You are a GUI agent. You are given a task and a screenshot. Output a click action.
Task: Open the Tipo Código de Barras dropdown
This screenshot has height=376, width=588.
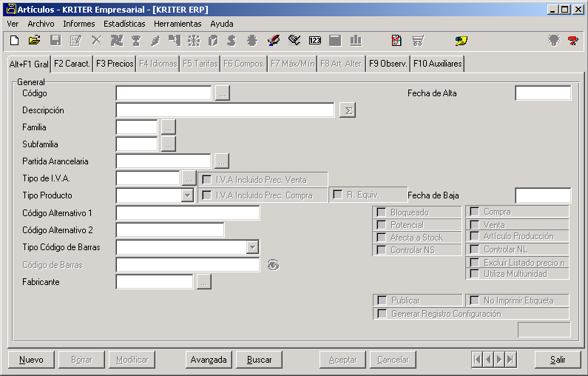[x=253, y=247]
